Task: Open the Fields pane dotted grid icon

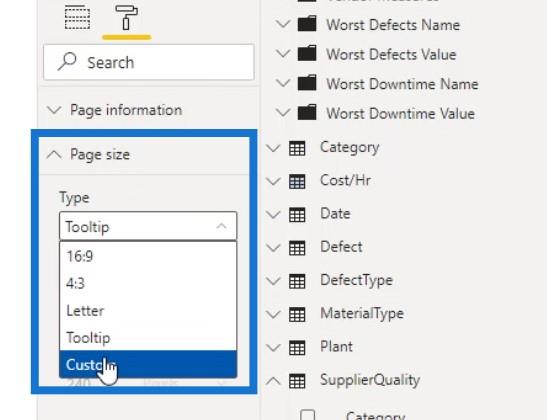Action: (77, 17)
